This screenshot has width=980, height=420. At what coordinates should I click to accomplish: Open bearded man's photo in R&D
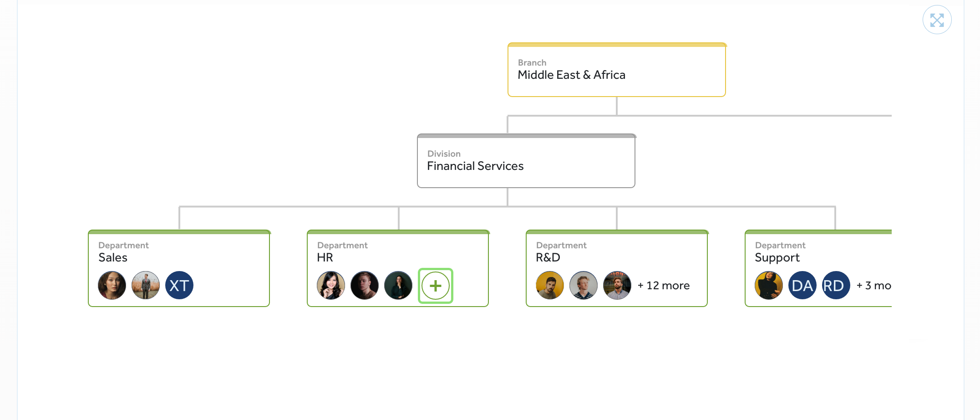[550, 286]
